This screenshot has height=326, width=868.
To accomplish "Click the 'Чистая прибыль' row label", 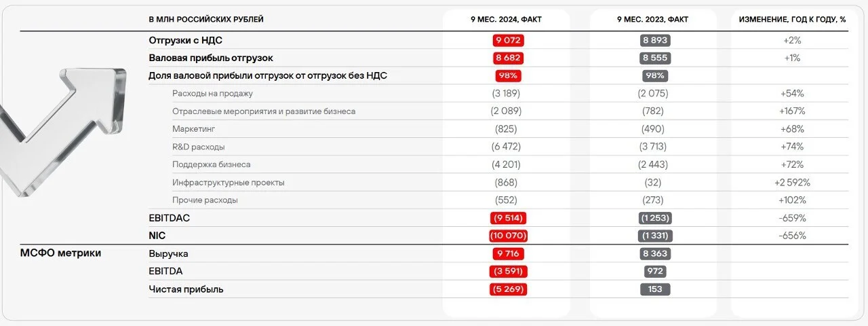I will [x=186, y=289].
